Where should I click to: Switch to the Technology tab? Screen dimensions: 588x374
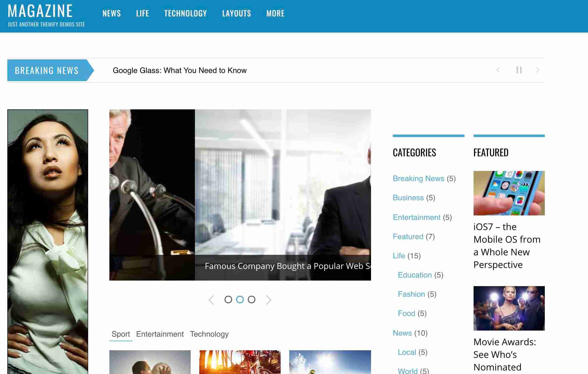coord(209,334)
